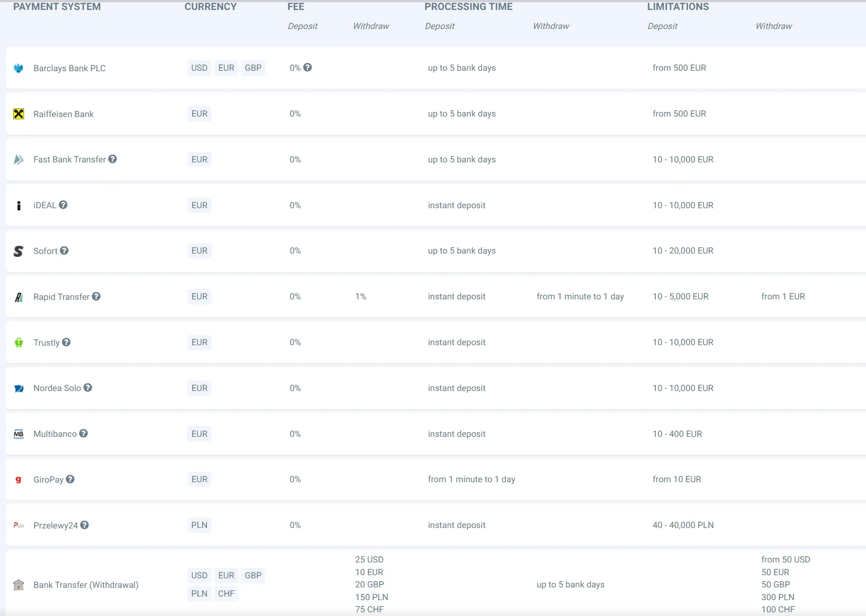Click 'up to 5 bank days' in Bank Transfer row
Viewport: 866px width, 616px height.
[x=571, y=585]
